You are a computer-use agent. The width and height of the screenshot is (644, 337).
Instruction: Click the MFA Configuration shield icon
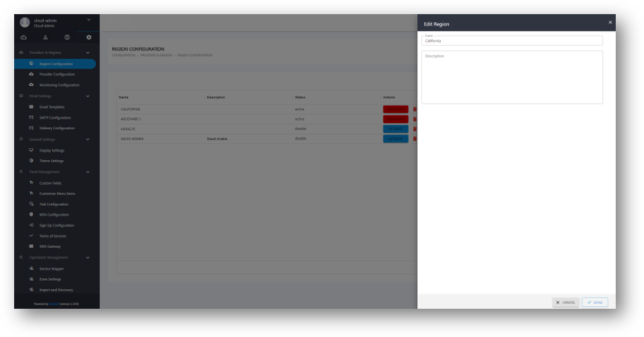[x=32, y=215]
